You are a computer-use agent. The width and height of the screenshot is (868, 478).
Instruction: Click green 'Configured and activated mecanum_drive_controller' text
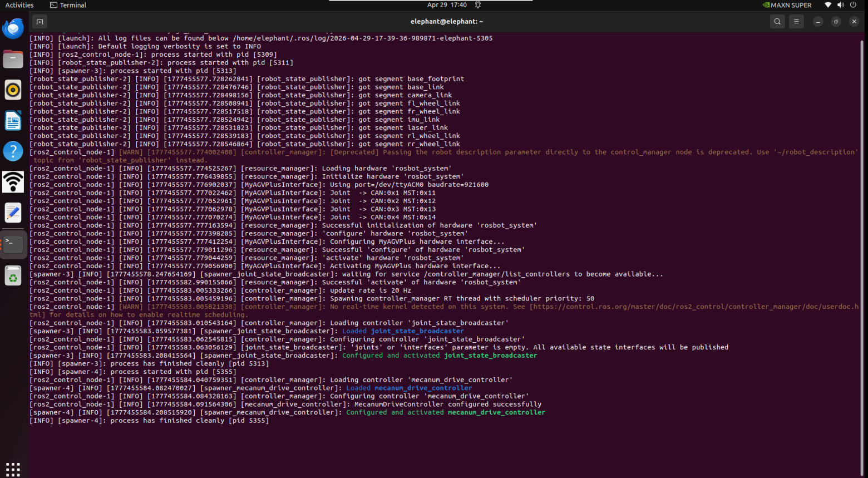click(446, 413)
